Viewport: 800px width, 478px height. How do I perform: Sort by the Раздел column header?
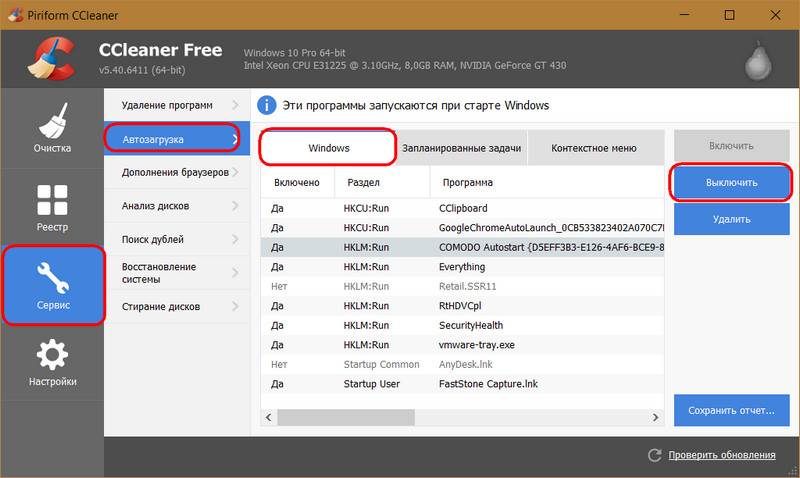tap(382, 183)
